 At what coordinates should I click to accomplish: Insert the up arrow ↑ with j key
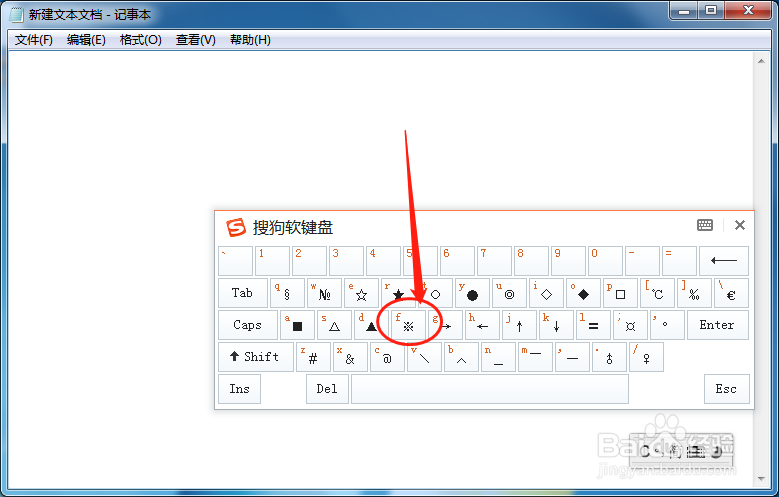pos(519,325)
